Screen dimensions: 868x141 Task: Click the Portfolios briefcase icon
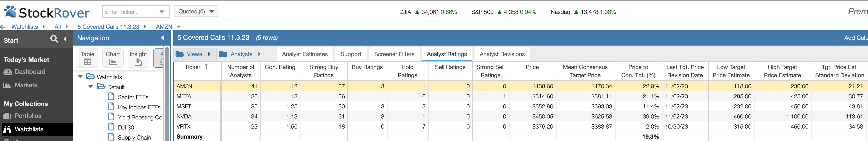pyautogui.click(x=7, y=116)
